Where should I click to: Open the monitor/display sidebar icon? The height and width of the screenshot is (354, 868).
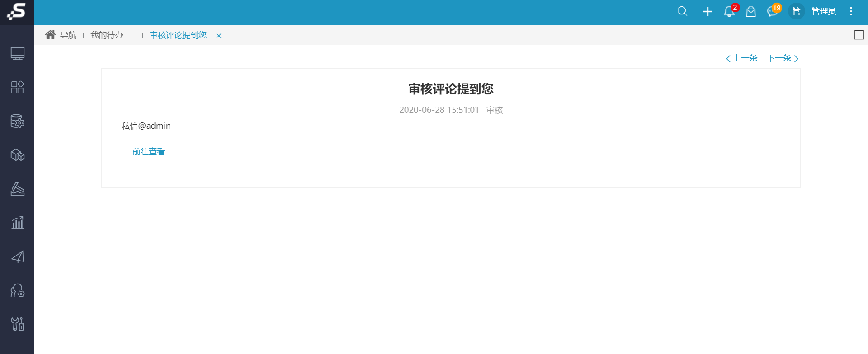point(17,54)
